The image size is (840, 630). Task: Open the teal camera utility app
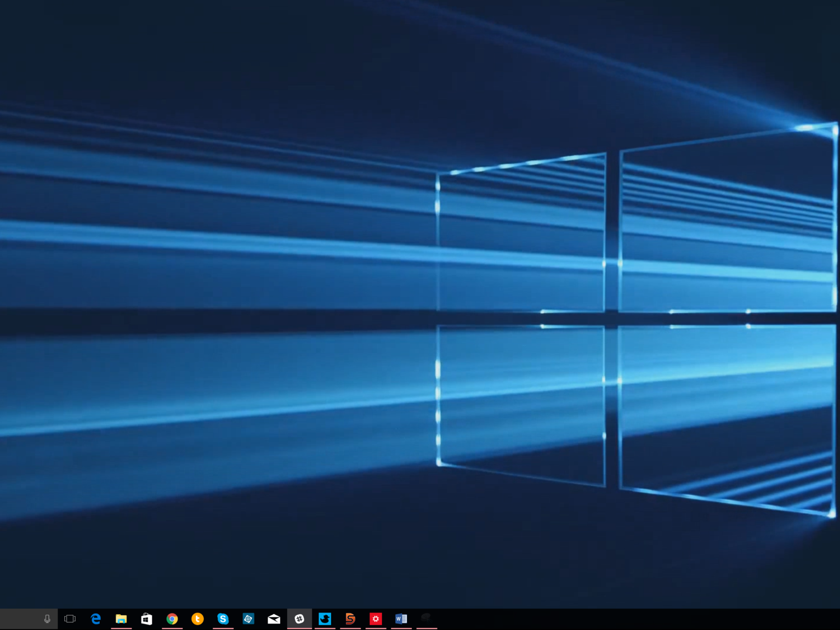(x=248, y=618)
